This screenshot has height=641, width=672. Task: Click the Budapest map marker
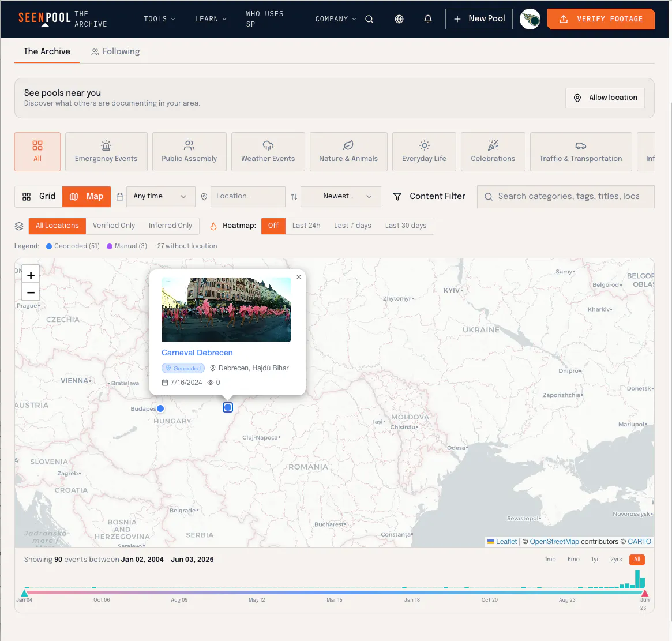pyautogui.click(x=160, y=408)
